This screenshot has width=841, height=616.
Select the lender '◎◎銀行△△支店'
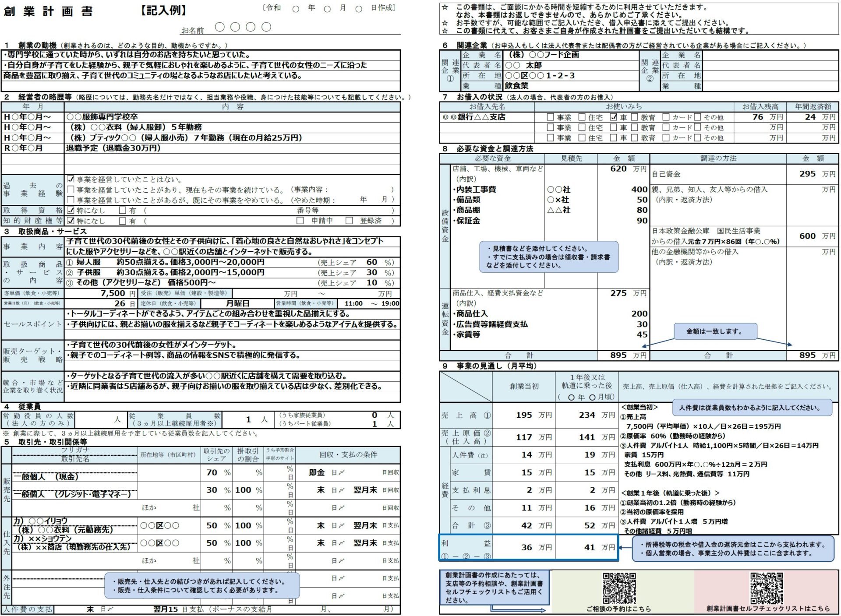click(474, 117)
